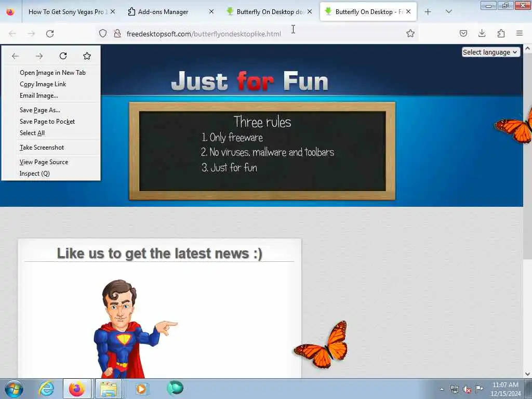Click the Three rules chalkboard image
Screen dimensions: 532x399
coord(262,151)
